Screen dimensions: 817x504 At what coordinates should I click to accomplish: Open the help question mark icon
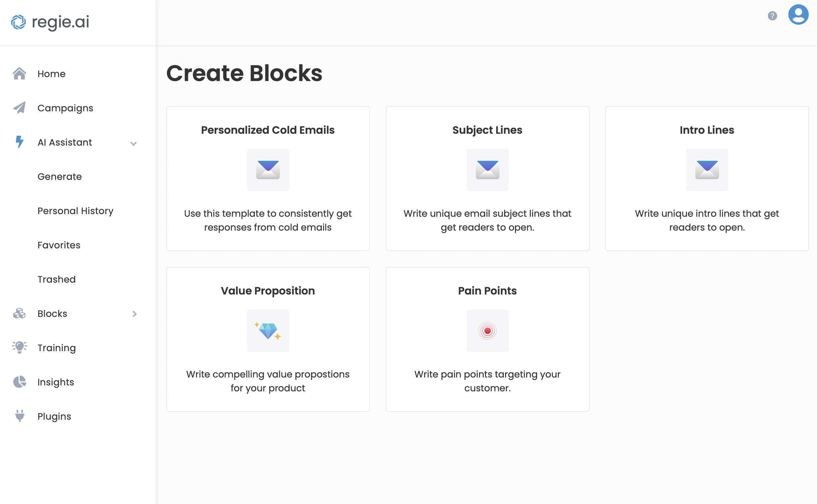(x=772, y=16)
